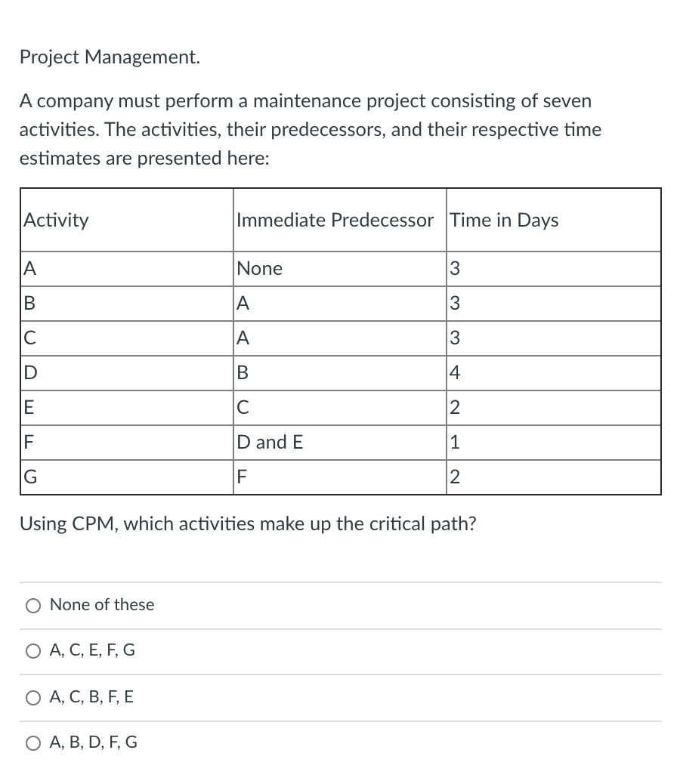Click the CPM critical path question text

coord(248,523)
